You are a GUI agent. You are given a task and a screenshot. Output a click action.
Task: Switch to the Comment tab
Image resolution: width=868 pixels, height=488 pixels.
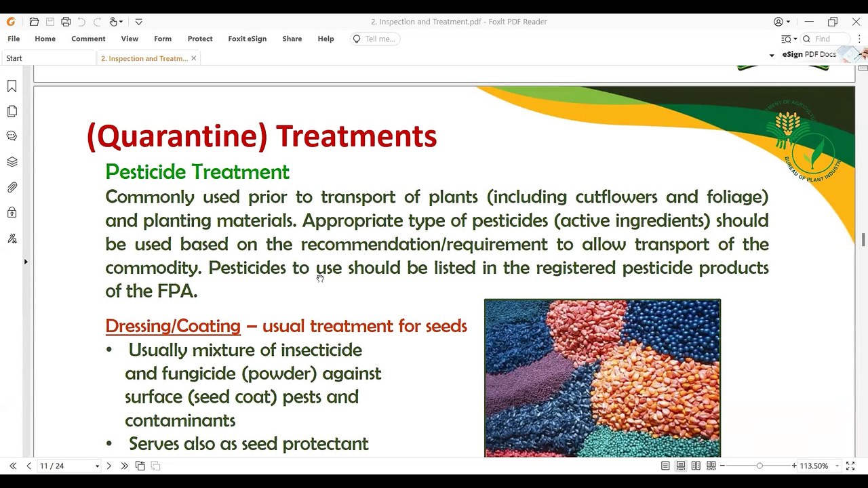(88, 39)
